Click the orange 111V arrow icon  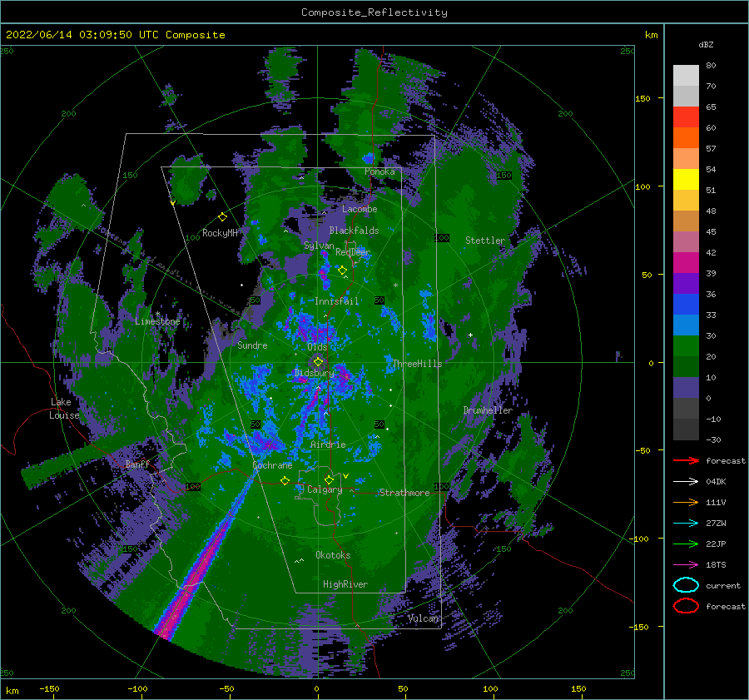point(686,502)
